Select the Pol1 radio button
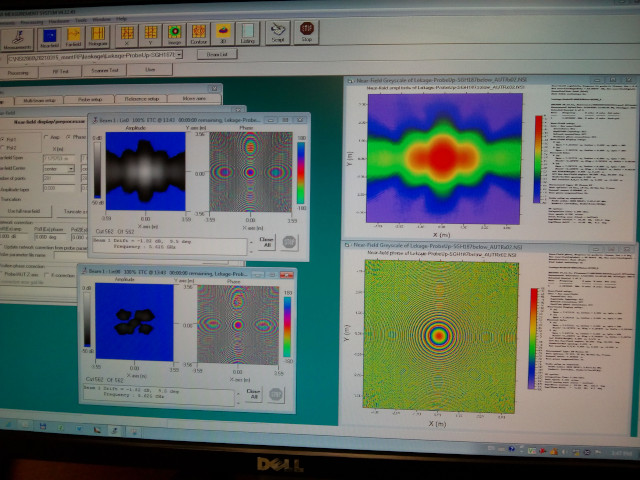This screenshot has width=640, height=480. (x=5, y=137)
